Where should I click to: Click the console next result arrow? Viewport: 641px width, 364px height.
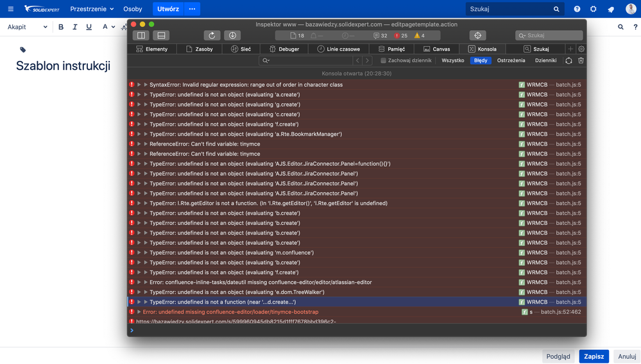tap(368, 60)
